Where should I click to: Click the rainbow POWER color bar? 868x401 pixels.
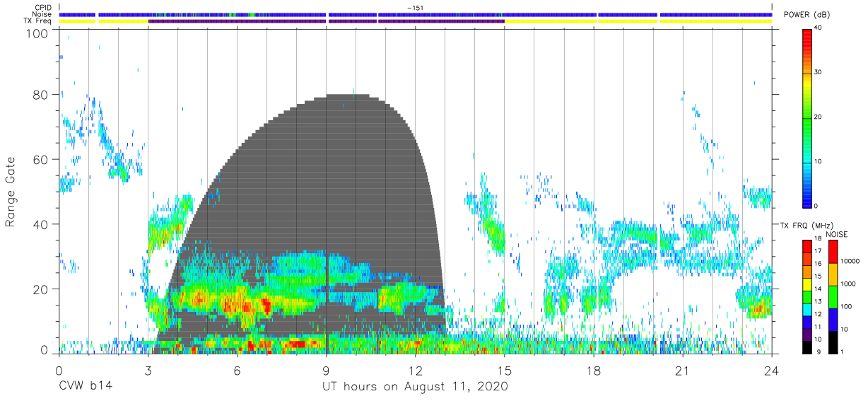pyautogui.click(x=807, y=117)
